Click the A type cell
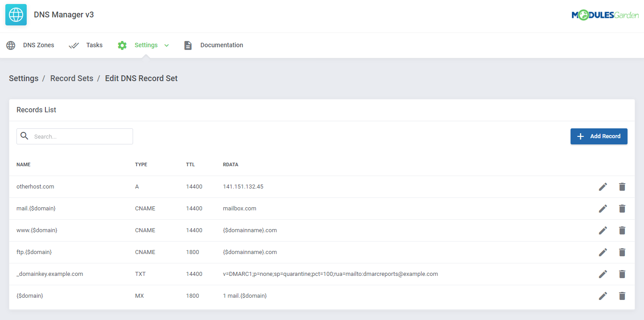 pos(137,187)
